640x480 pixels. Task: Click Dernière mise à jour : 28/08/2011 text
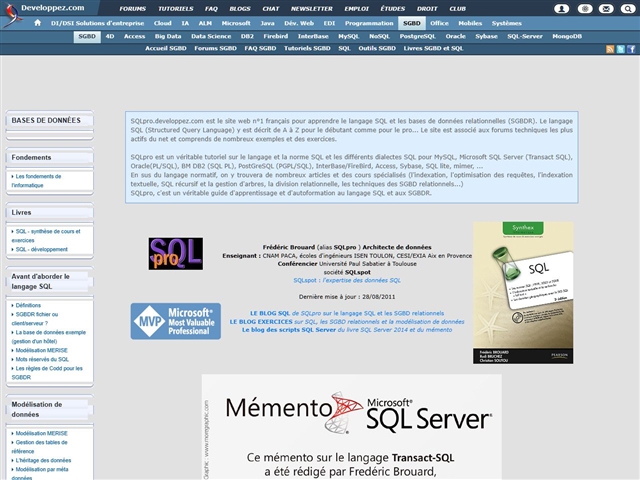[x=347, y=297]
